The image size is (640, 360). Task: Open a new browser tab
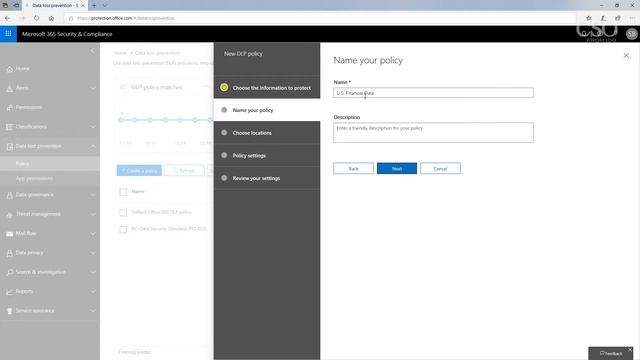click(94, 5)
